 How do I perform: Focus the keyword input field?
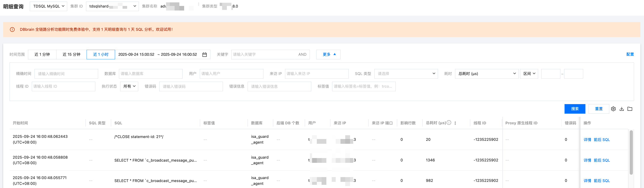pos(264,54)
